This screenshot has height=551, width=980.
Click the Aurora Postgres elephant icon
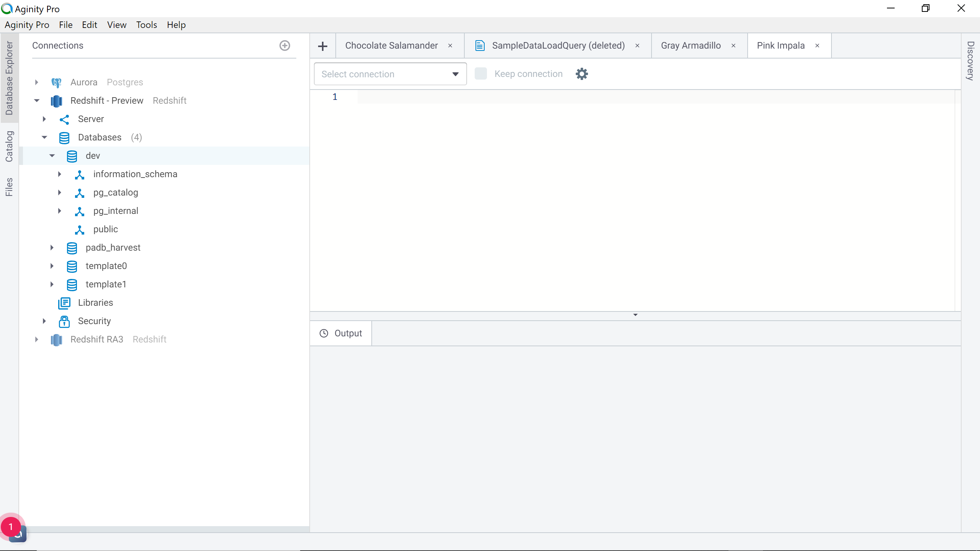pos(56,83)
